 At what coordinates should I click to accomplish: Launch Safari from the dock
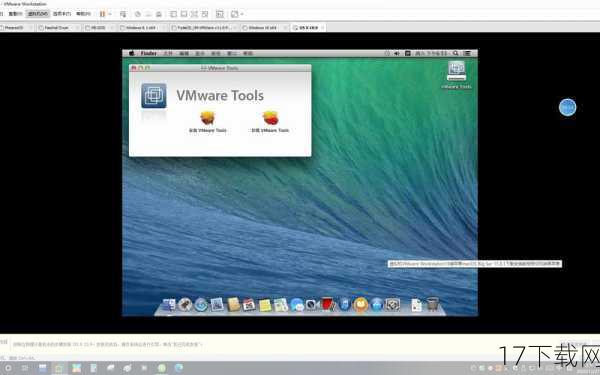pos(201,305)
